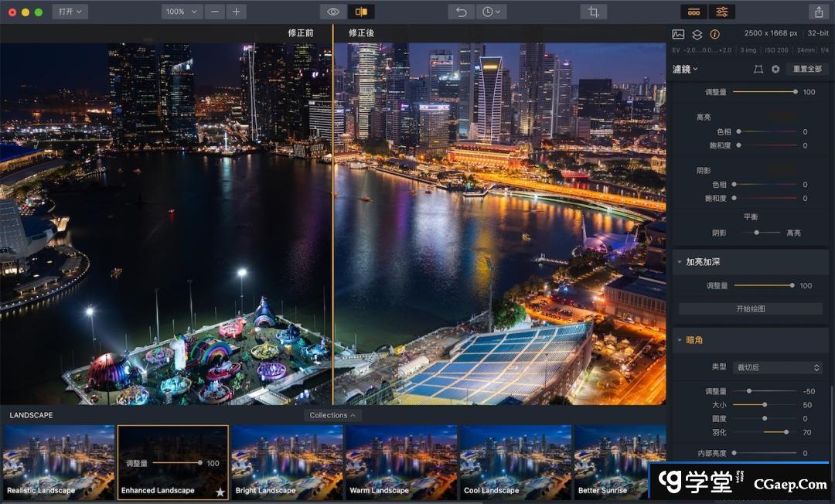The width and height of the screenshot is (835, 504).
Task: Open the history clock dropdown
Action: tap(491, 12)
